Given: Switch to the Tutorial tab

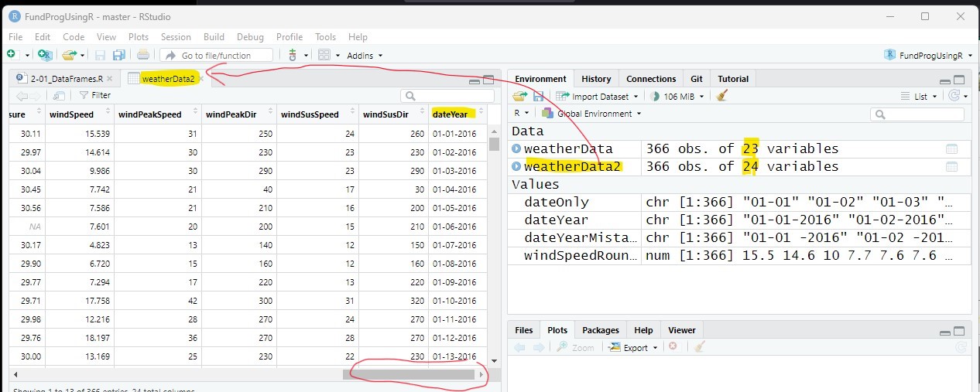Looking at the screenshot, I should (733, 79).
